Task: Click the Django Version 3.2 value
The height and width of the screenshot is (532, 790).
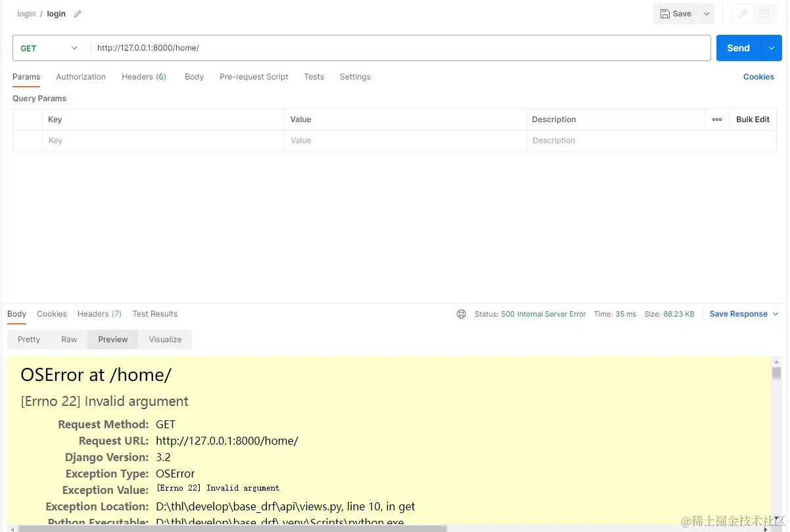Action: pyautogui.click(x=163, y=457)
